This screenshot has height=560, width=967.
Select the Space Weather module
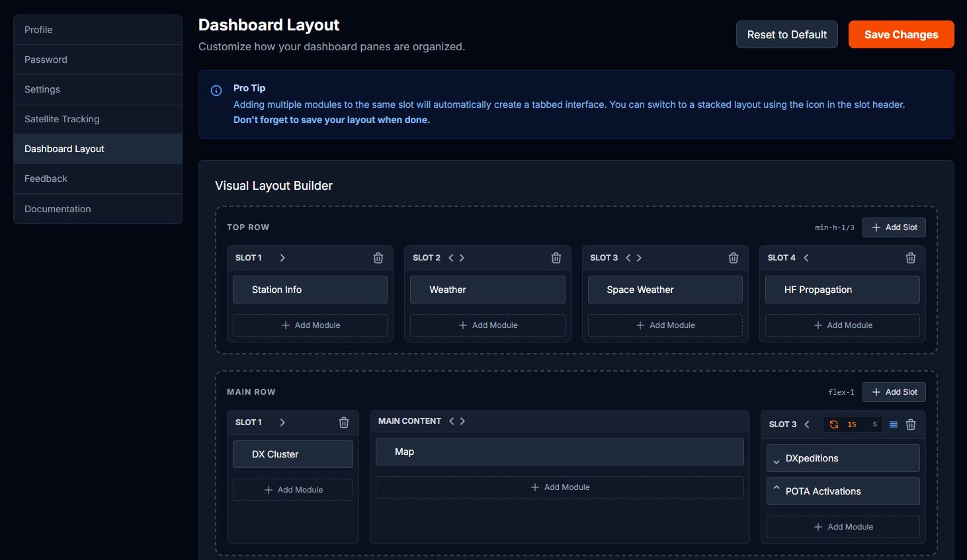point(665,290)
